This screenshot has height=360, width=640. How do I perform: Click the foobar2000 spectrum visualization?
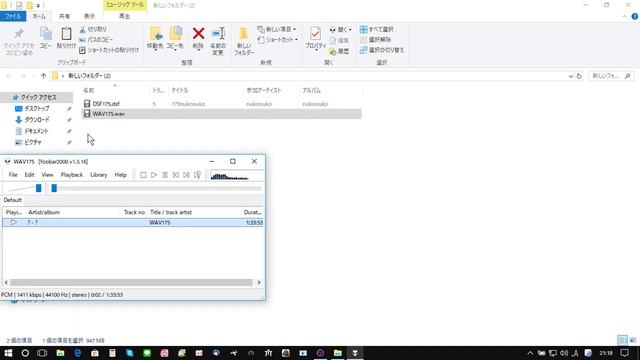tap(236, 176)
